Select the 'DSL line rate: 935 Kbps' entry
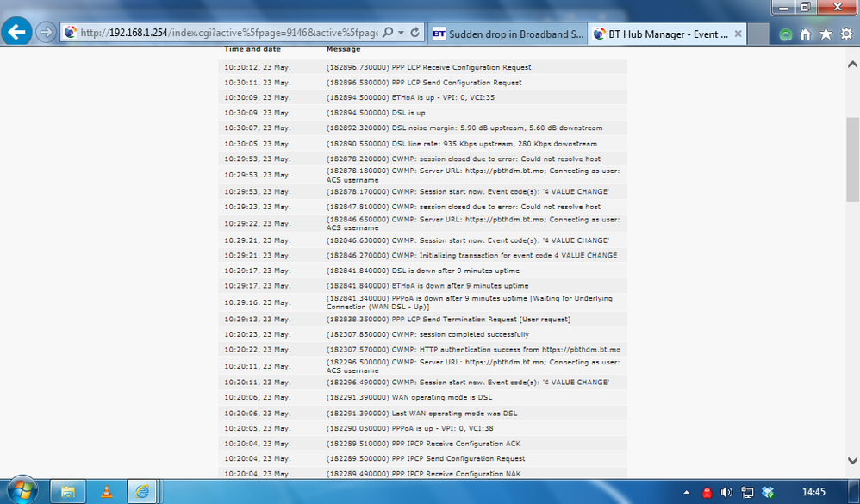The width and height of the screenshot is (860, 504). point(422,144)
